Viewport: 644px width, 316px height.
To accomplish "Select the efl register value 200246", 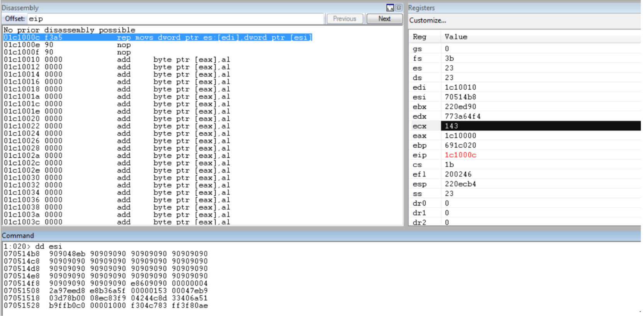I will (458, 174).
